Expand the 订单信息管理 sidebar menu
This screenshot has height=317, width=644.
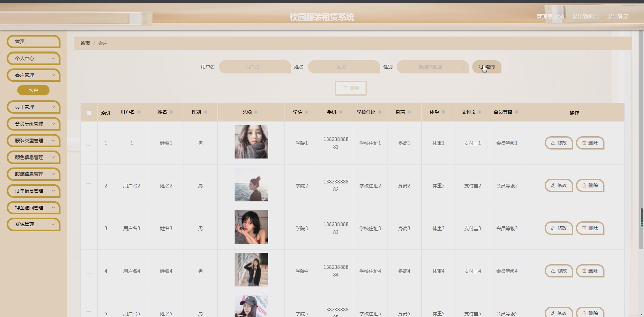pos(34,191)
